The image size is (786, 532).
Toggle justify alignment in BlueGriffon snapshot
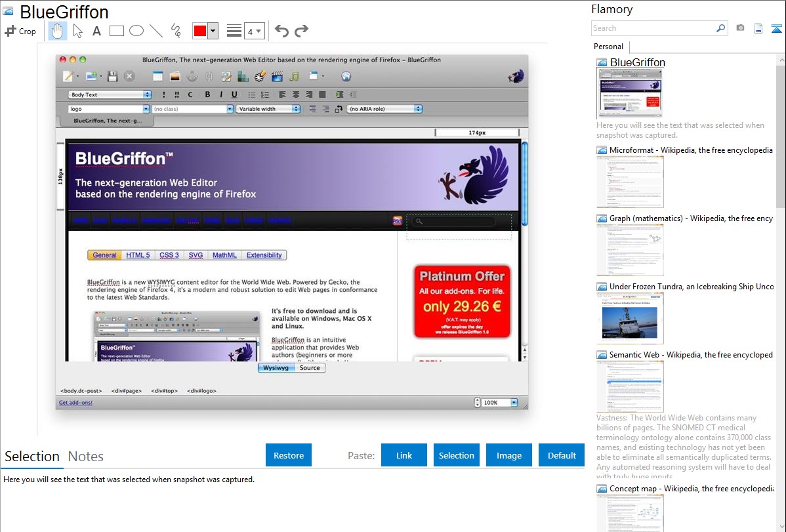tap(322, 94)
